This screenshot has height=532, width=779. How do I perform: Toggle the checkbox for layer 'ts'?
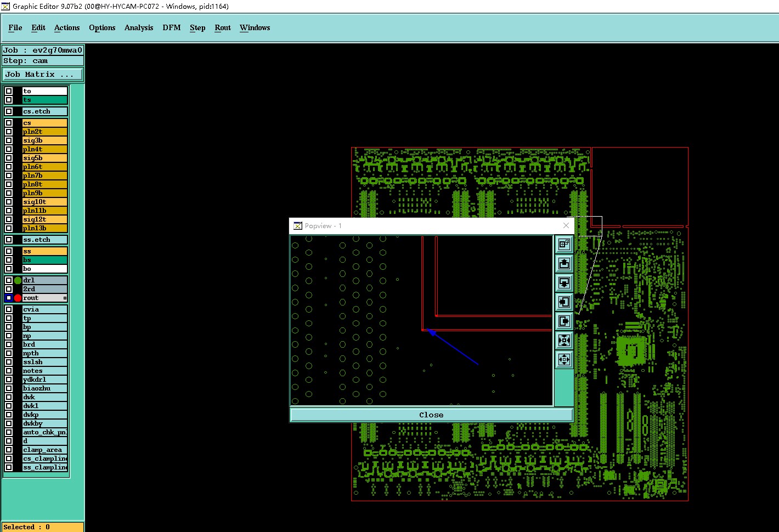point(9,100)
